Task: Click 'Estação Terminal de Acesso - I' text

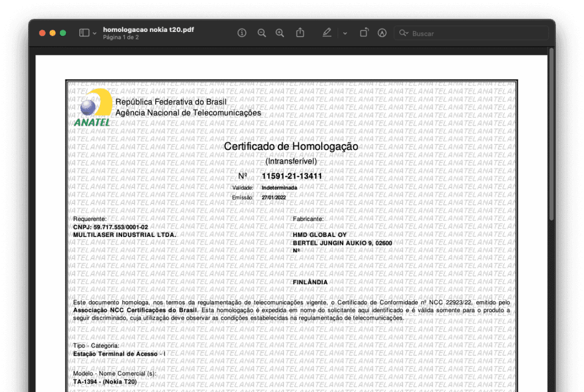Action: coord(119,354)
